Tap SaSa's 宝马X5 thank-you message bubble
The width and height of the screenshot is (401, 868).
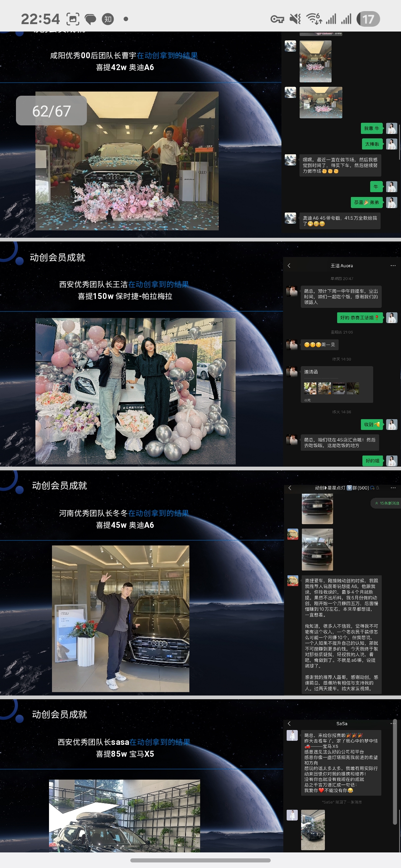tap(341, 763)
